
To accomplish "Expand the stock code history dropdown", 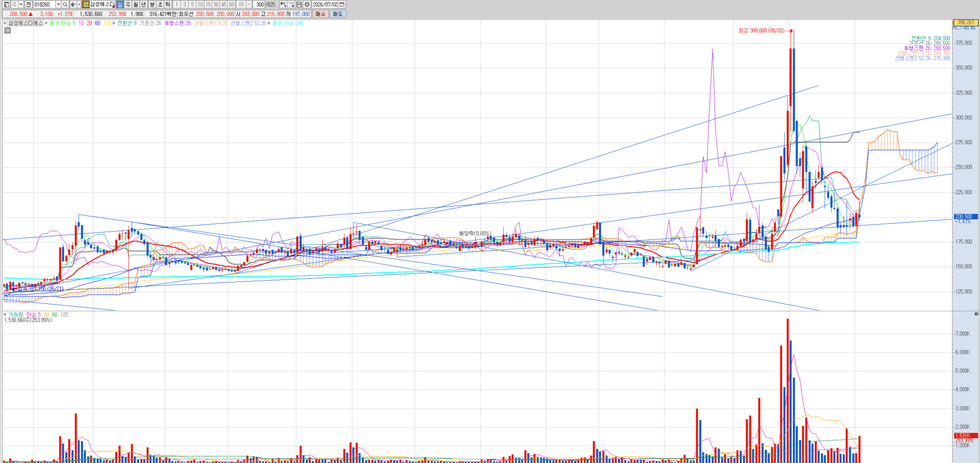I will pyautogui.click(x=58, y=5).
